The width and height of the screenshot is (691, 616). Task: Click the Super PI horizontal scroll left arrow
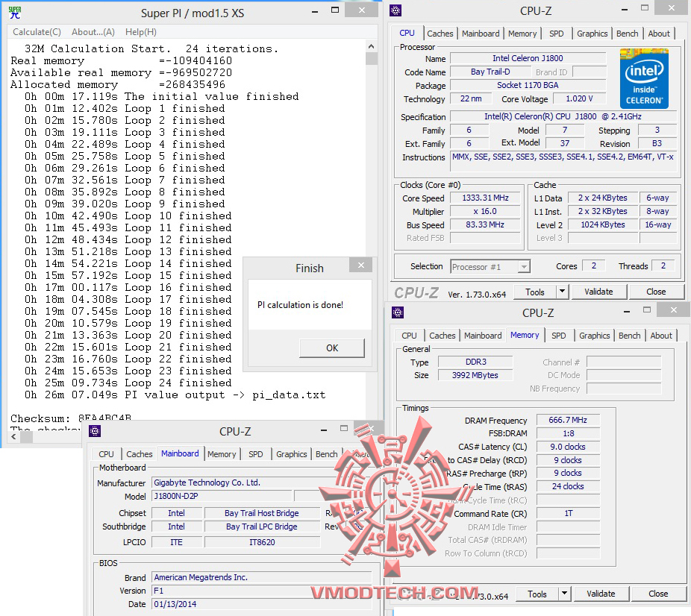pos(13,437)
